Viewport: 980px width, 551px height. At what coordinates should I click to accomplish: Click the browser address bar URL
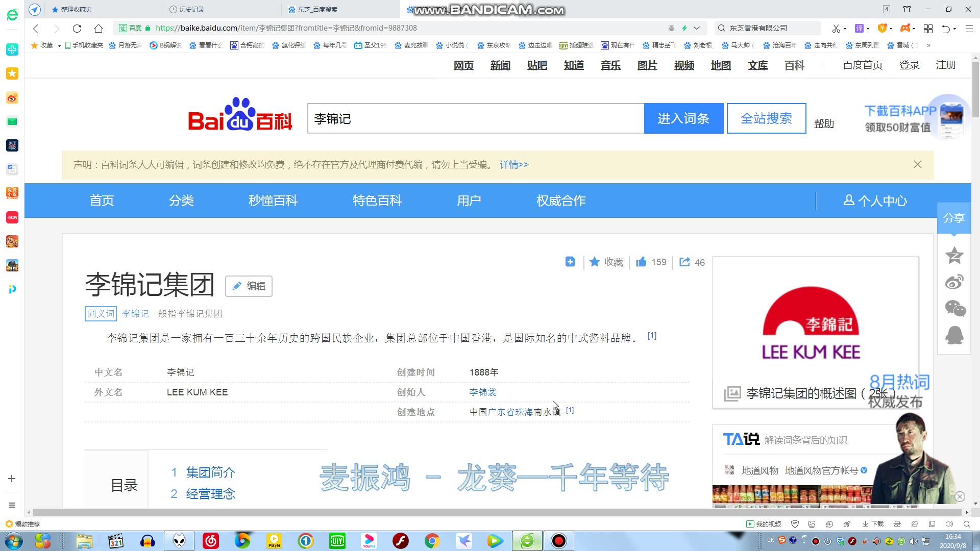coord(286,28)
